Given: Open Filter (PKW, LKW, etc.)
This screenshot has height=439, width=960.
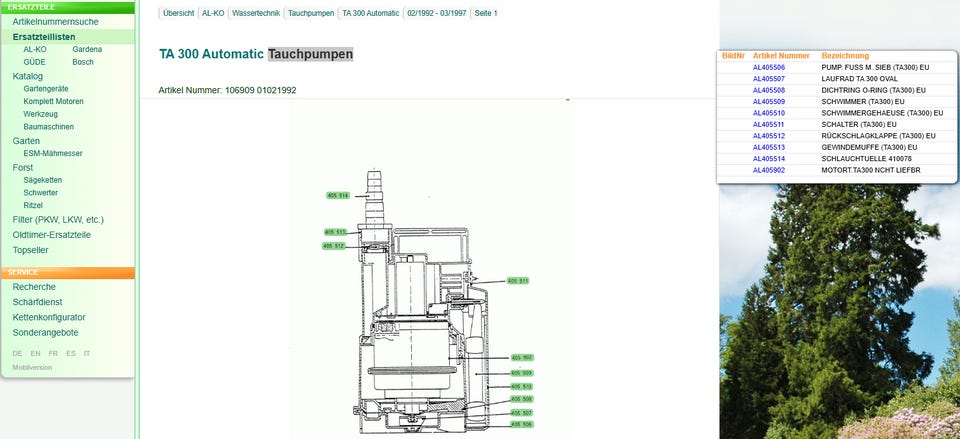Looking at the screenshot, I should tap(58, 219).
